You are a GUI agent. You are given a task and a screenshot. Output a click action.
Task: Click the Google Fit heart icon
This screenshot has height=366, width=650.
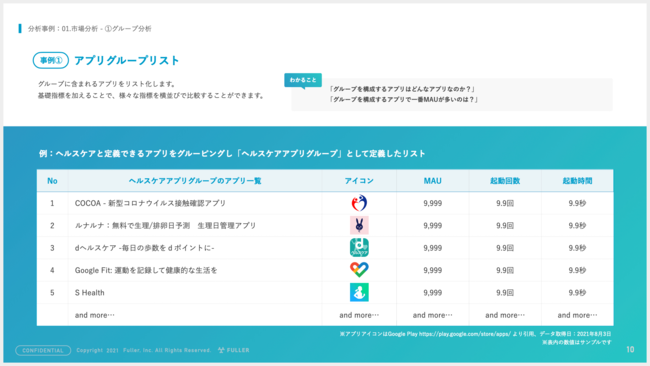click(359, 270)
